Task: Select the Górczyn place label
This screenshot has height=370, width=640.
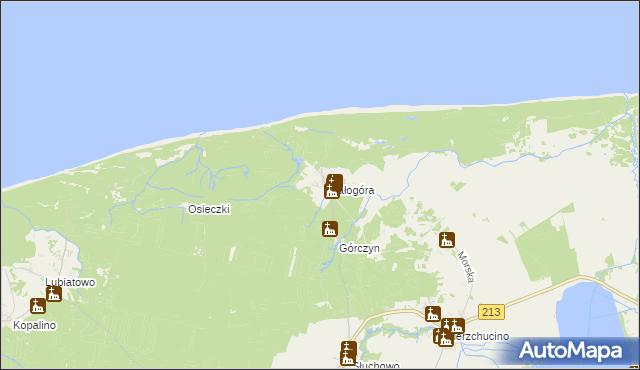Action: point(359,248)
